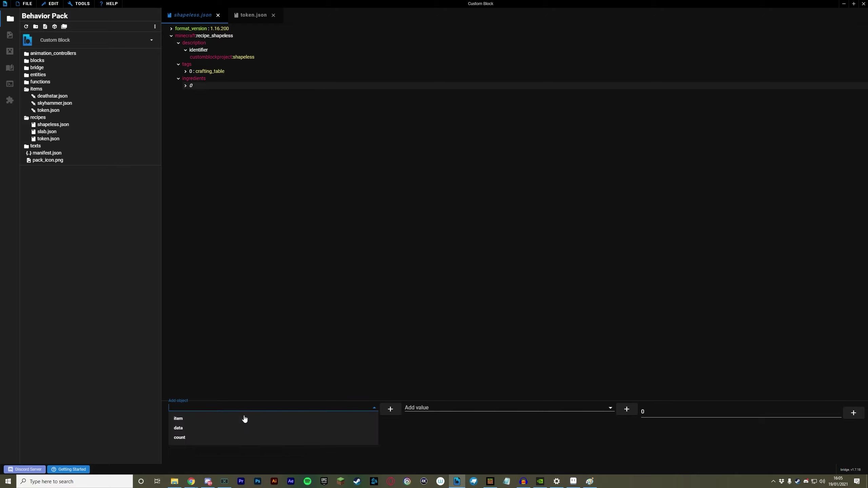Open Google Chrome from the taskbar
This screenshot has width=868, height=488.
(x=191, y=481)
